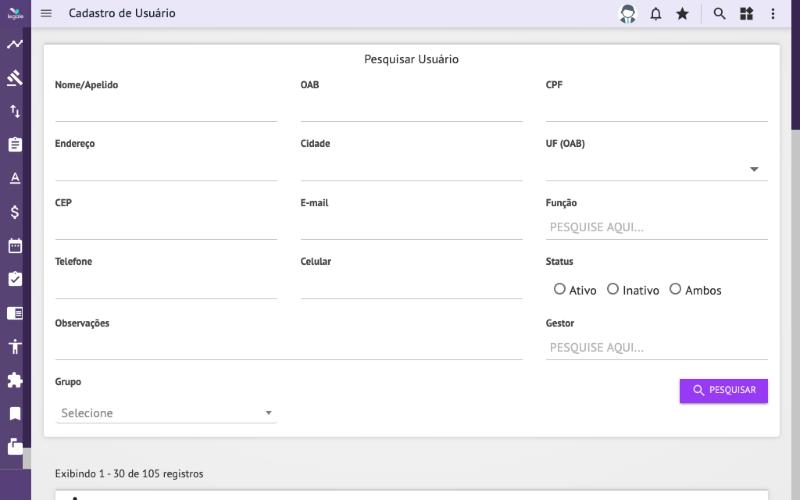Open the Grupo Selecione dropdown
800x500 pixels.
pos(166,413)
